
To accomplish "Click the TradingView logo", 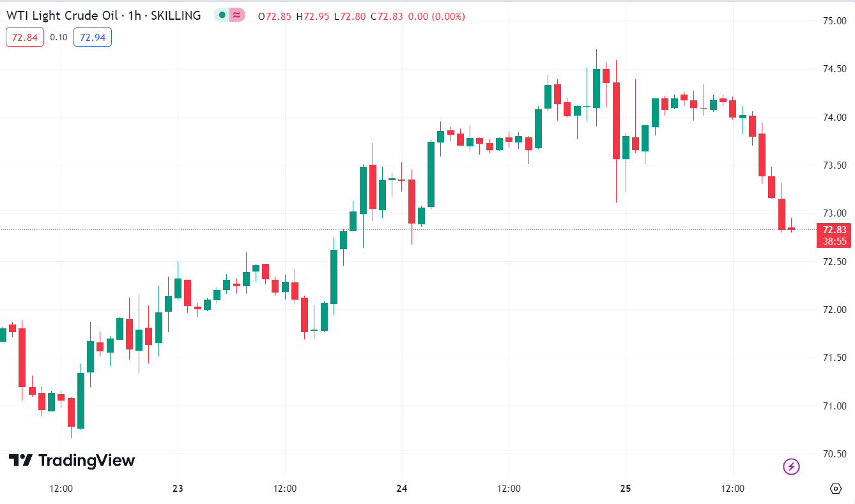I will [x=72, y=461].
